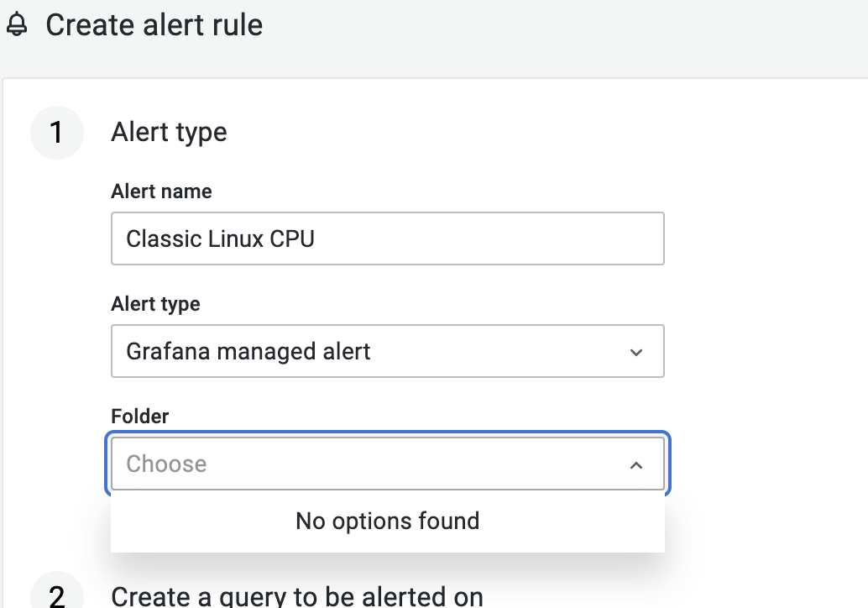Click the No options found entry

pyautogui.click(x=386, y=521)
